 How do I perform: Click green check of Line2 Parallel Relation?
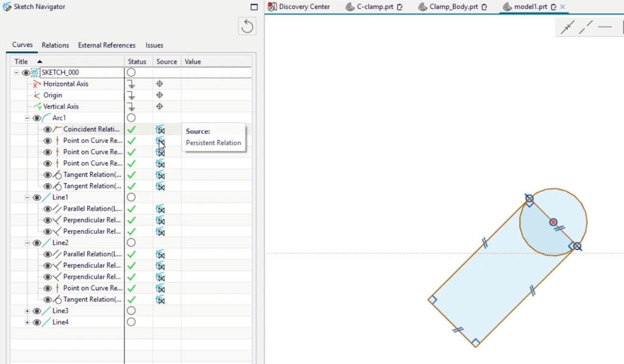(132, 254)
